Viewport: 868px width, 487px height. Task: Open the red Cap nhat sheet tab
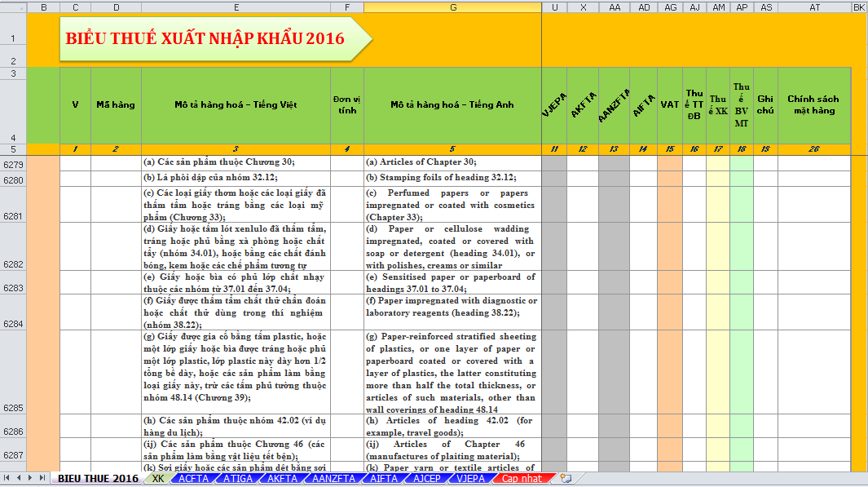tap(522, 478)
